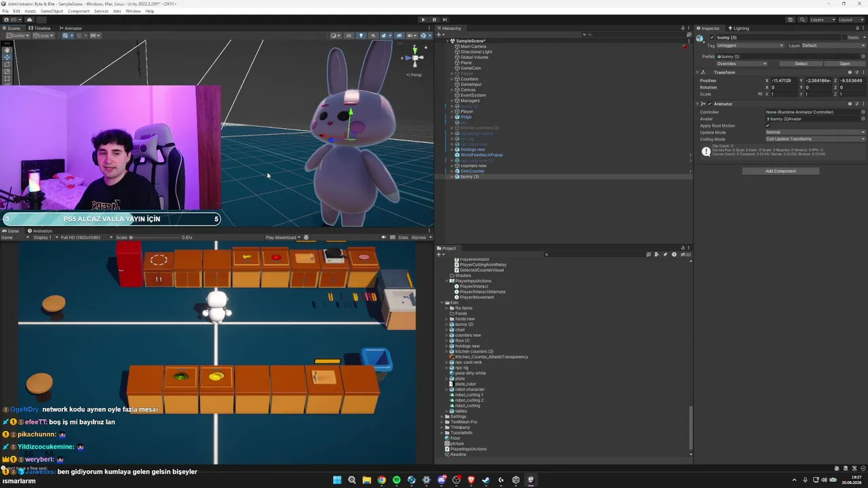Screen dimensions: 868x488
Task: Select Main Camera in the Hierarchy
Action: [x=473, y=46]
